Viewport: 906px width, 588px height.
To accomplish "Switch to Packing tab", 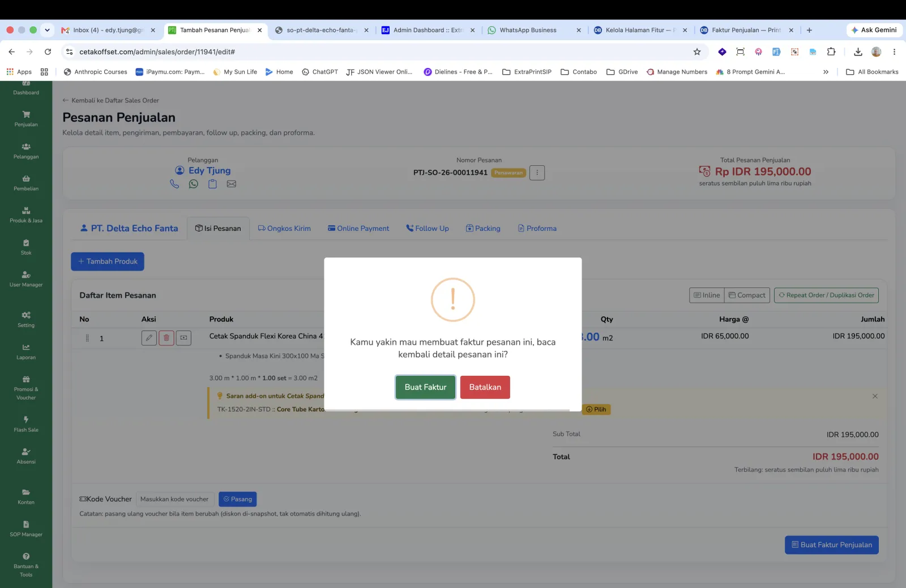I will [483, 229].
